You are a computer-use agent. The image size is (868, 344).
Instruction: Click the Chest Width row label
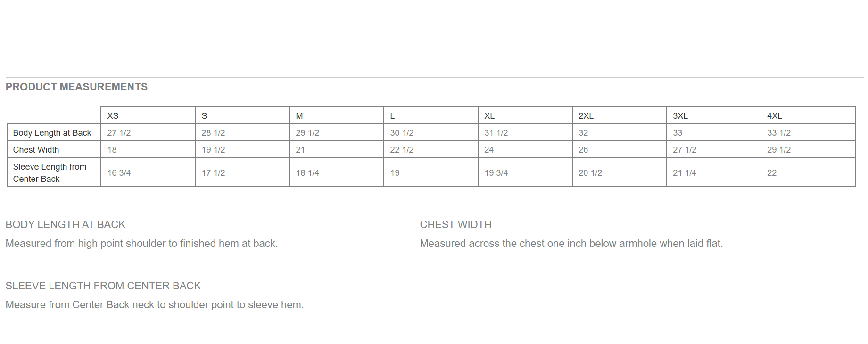click(x=36, y=150)
